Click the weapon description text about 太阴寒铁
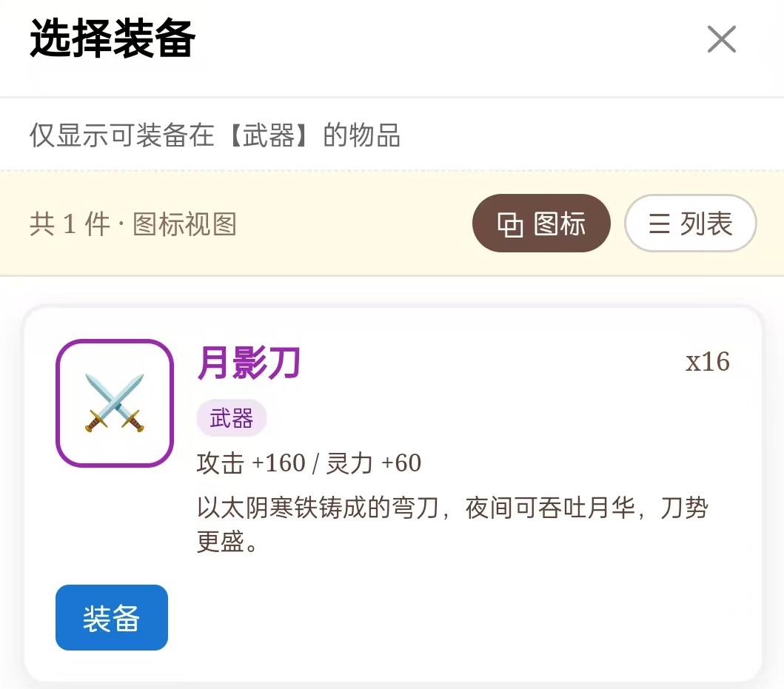This screenshot has width=784, height=689. click(370, 508)
